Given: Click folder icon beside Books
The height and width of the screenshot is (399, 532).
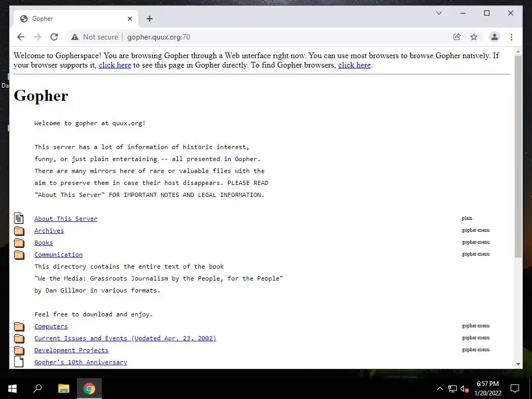Looking at the screenshot, I should pos(19,243).
